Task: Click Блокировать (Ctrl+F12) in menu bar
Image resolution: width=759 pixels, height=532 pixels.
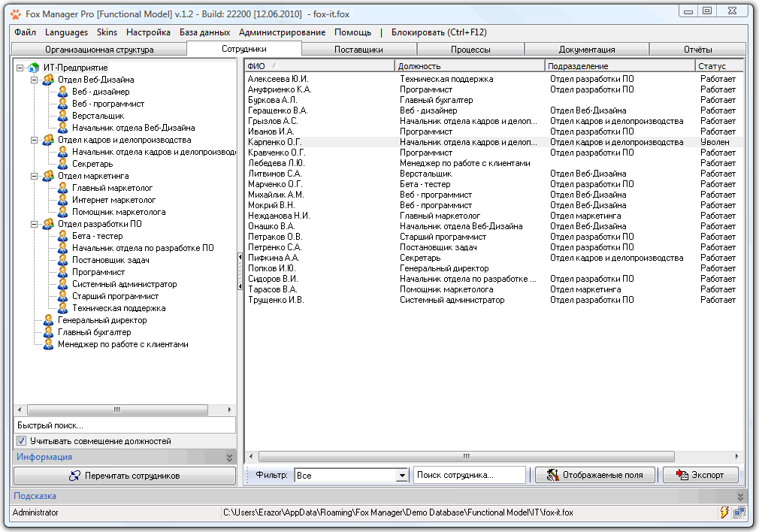Action: pos(439,32)
